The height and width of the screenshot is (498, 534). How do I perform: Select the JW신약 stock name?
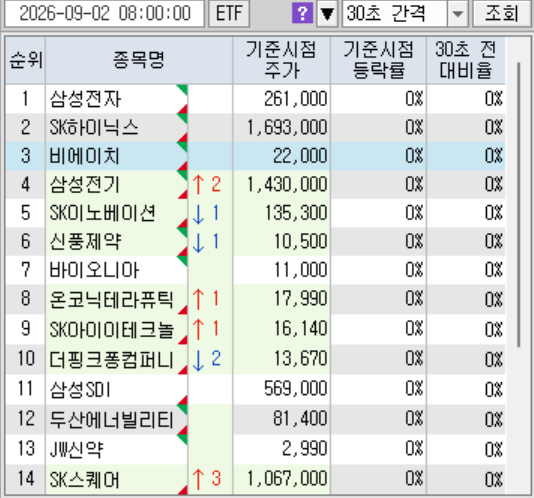click(76, 449)
